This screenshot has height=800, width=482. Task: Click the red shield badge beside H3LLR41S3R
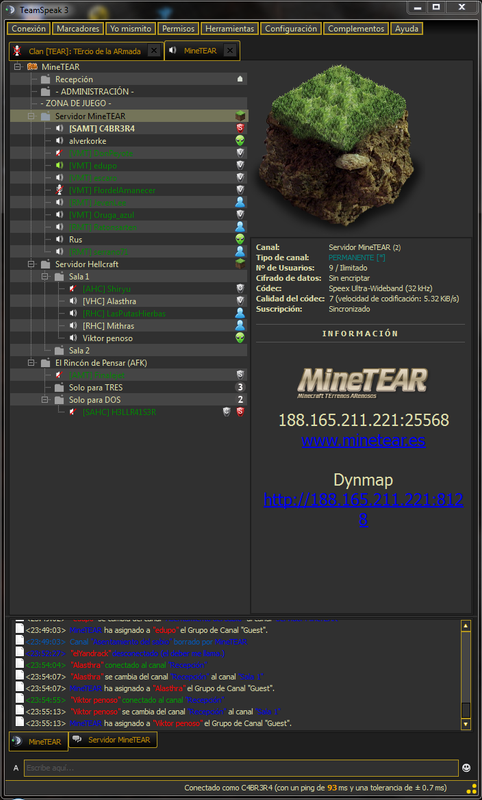[x=240, y=412]
